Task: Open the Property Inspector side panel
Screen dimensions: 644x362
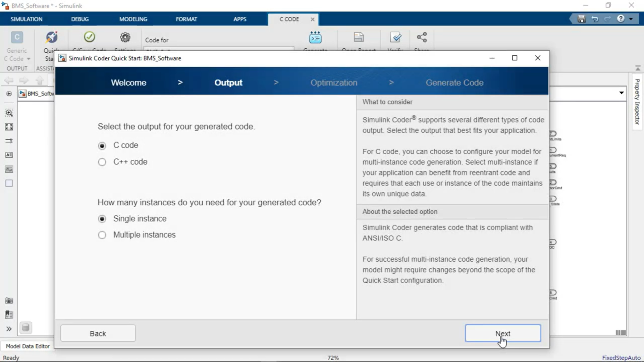Action: click(637, 102)
